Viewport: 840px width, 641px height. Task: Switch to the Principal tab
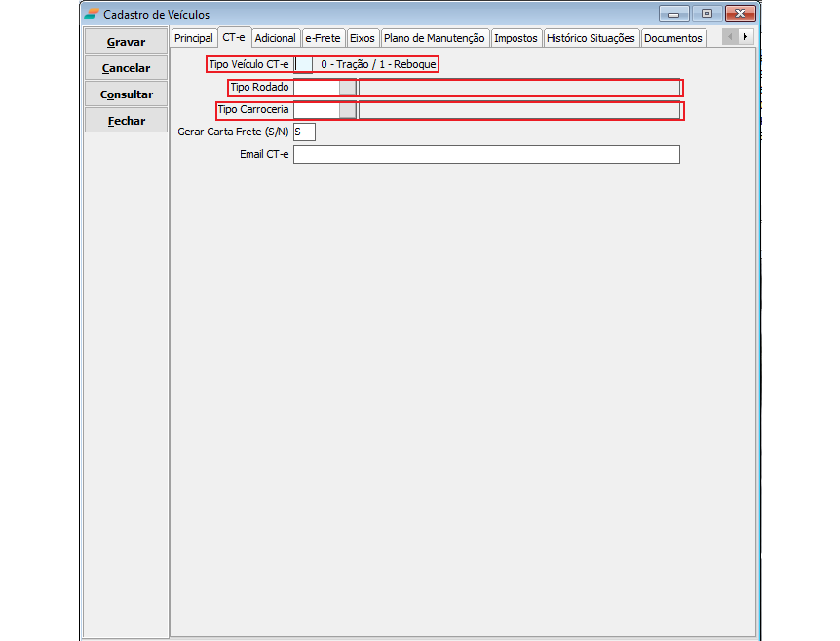click(x=193, y=38)
